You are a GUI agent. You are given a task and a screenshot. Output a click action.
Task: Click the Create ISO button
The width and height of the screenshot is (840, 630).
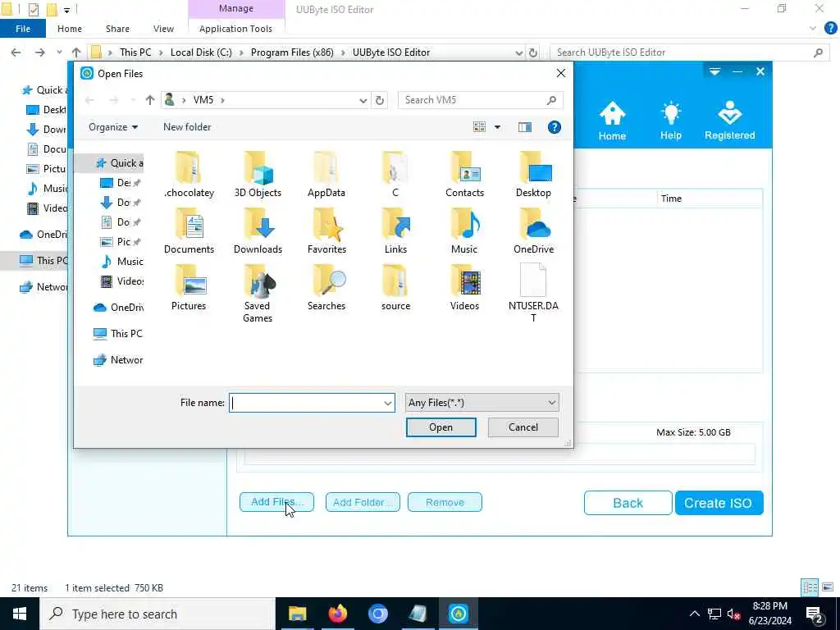(719, 503)
